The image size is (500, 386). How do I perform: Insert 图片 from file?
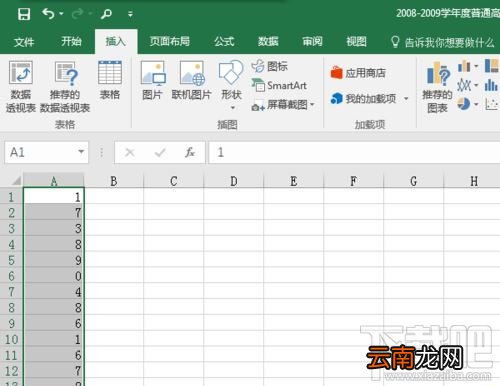tap(152, 80)
